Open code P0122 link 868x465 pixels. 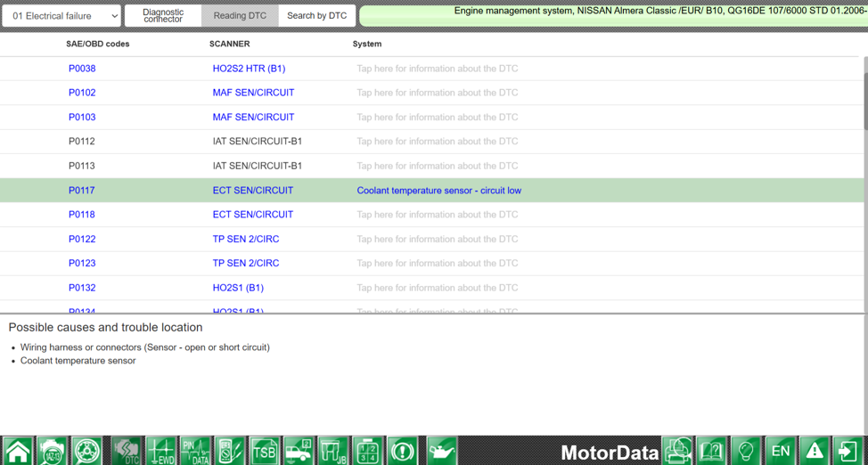[82, 239]
